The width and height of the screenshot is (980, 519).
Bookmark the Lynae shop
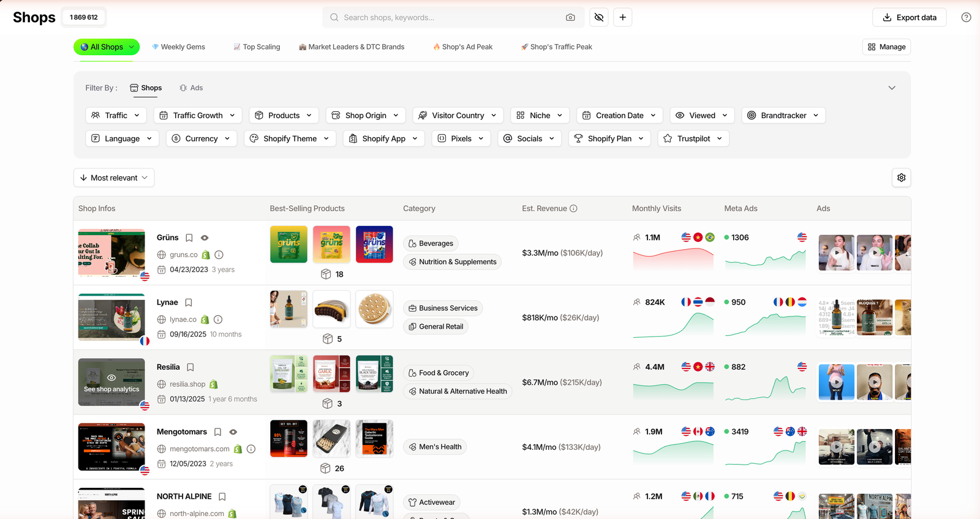(189, 302)
